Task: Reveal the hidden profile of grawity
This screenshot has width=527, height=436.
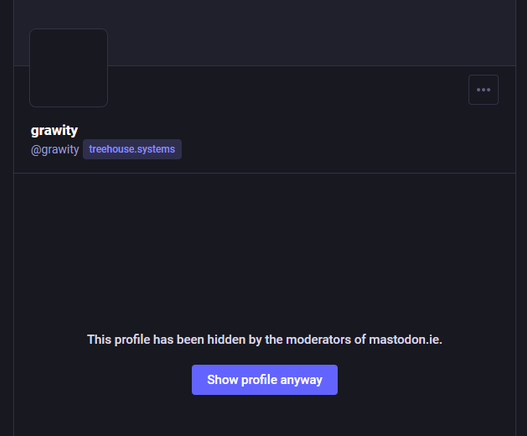Action: pyautogui.click(x=265, y=380)
